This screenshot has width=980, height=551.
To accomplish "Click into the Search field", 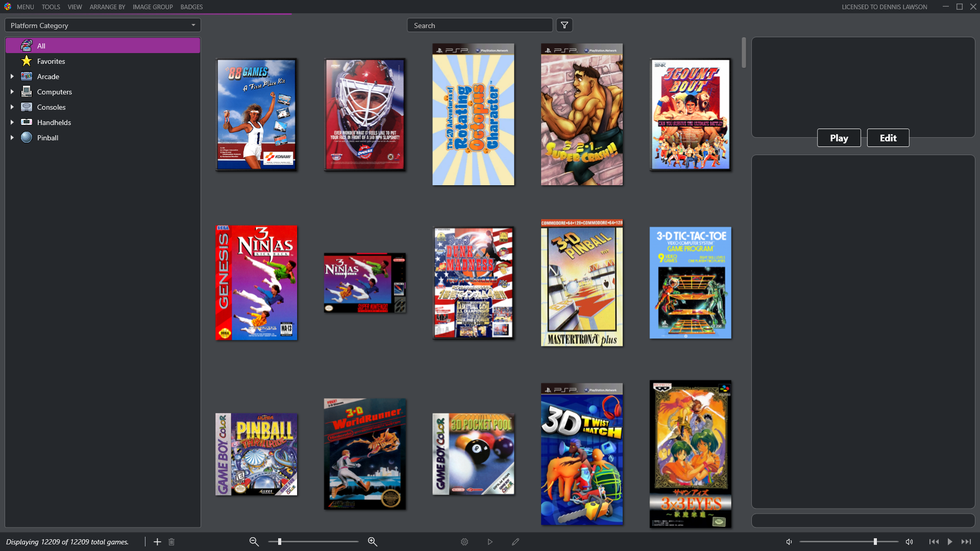I will [x=480, y=26].
